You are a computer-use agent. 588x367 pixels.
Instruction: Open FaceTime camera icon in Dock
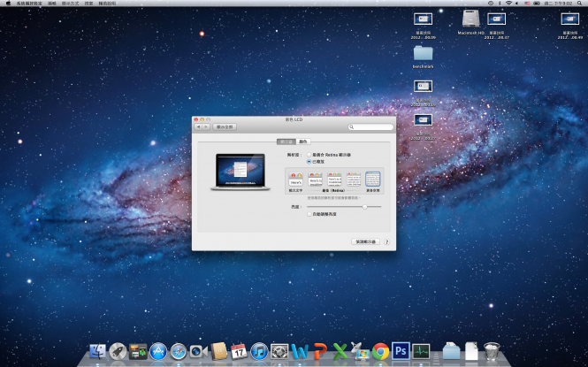(198, 352)
